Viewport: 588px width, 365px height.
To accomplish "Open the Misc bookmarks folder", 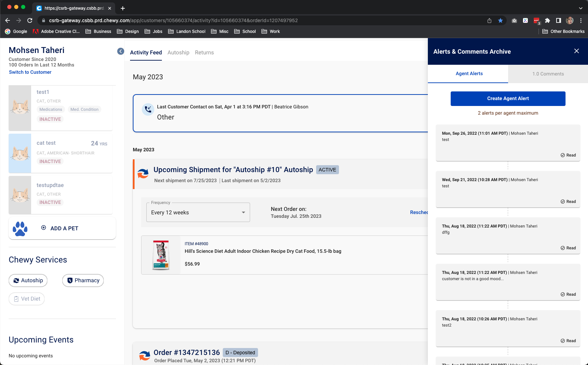I will coord(220,32).
